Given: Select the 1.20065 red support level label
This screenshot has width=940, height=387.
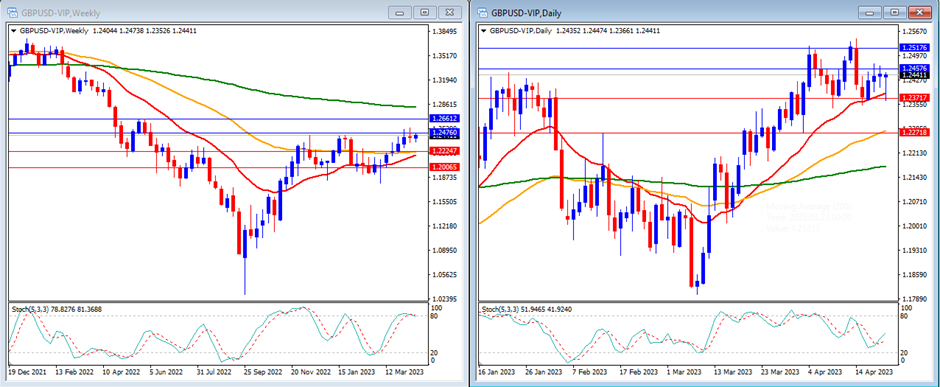Looking at the screenshot, I should pos(444,168).
